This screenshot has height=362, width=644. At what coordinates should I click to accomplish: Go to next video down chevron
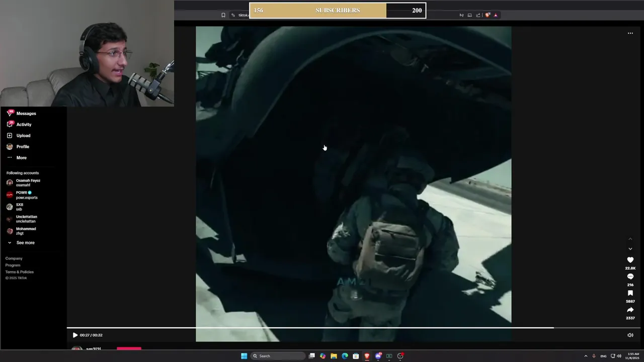630,249
